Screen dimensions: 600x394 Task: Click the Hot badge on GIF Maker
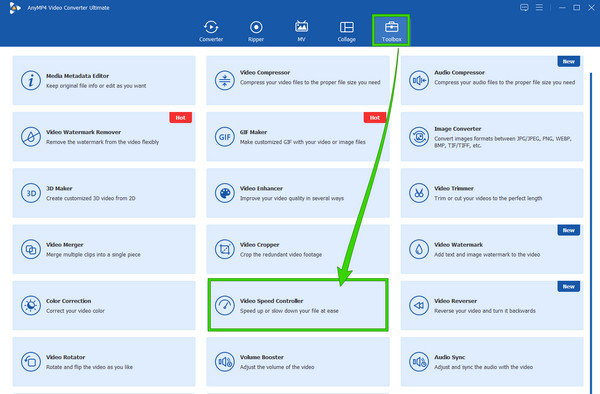[x=375, y=117]
